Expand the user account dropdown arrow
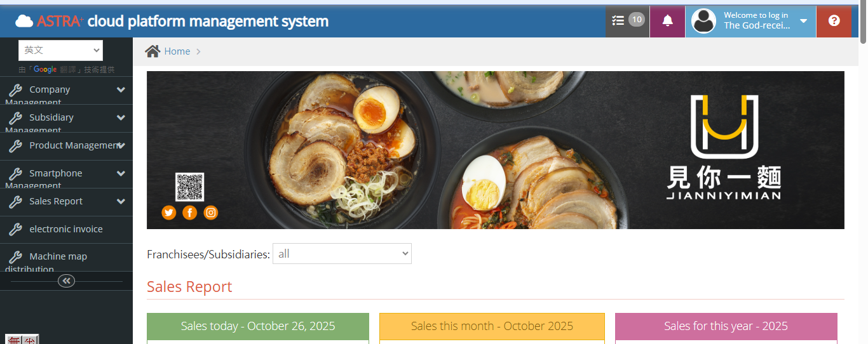The image size is (868, 344). [x=803, y=21]
